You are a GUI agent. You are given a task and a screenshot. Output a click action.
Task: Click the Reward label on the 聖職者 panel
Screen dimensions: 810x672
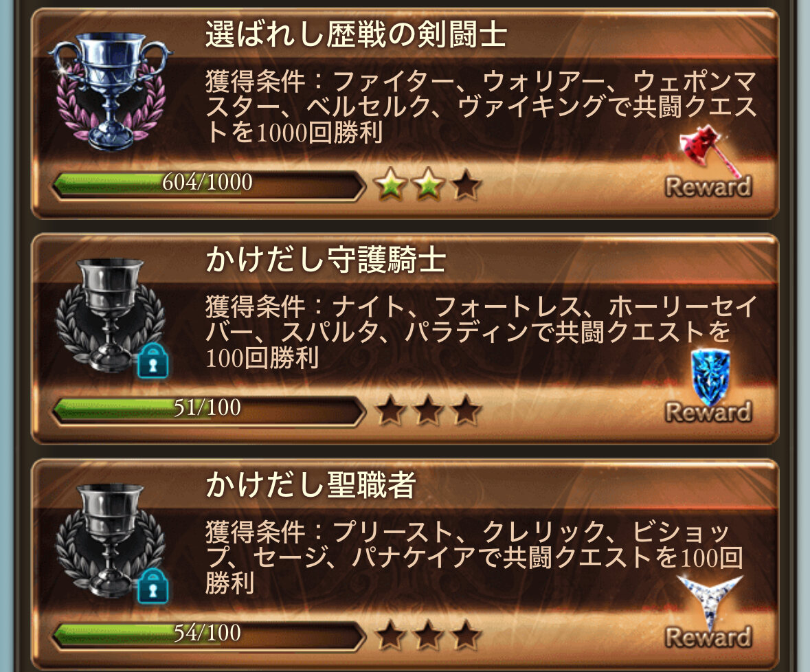[708, 637]
